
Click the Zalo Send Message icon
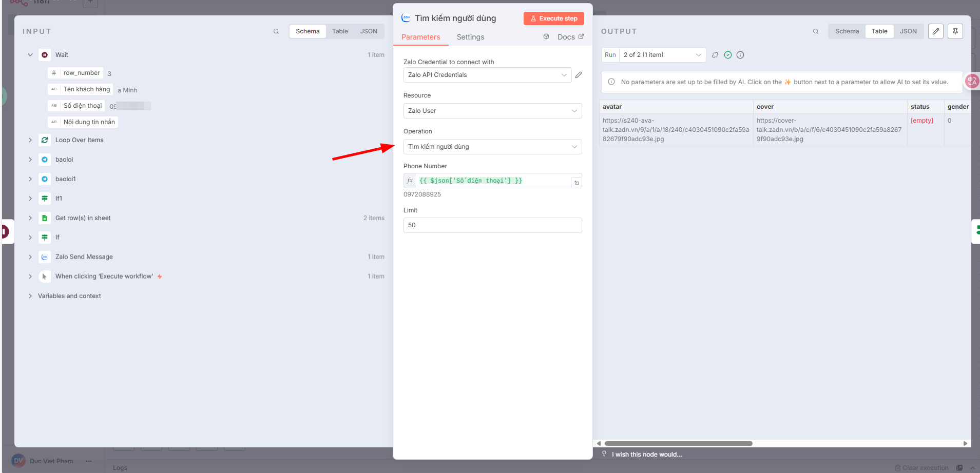pos(45,257)
